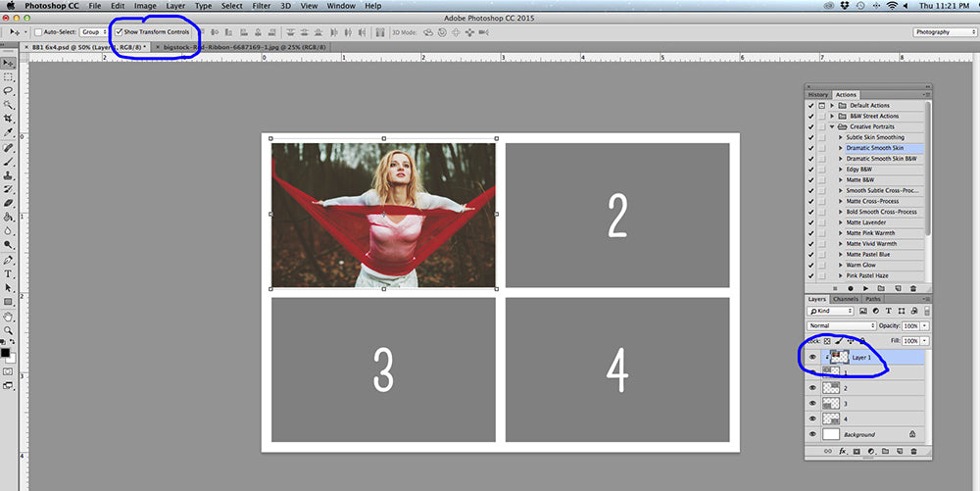
Task: Select the Lasso tool
Action: (x=8, y=90)
